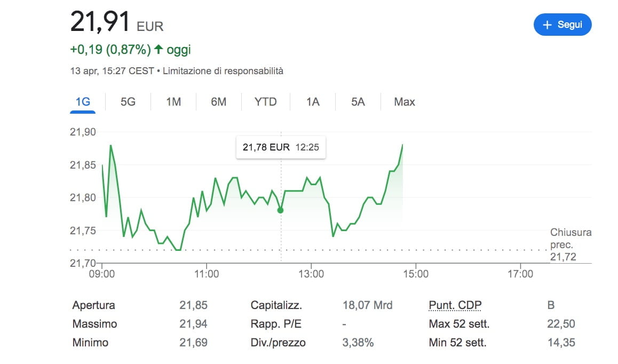618x364 pixels.
Task: Open Limitazione di responsabilità disclaimer link
Action: 223,70
